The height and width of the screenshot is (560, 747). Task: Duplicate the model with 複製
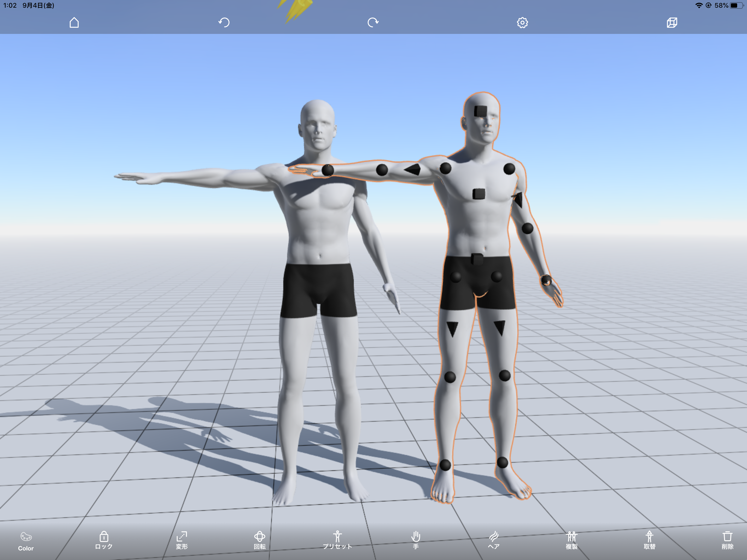click(x=572, y=540)
